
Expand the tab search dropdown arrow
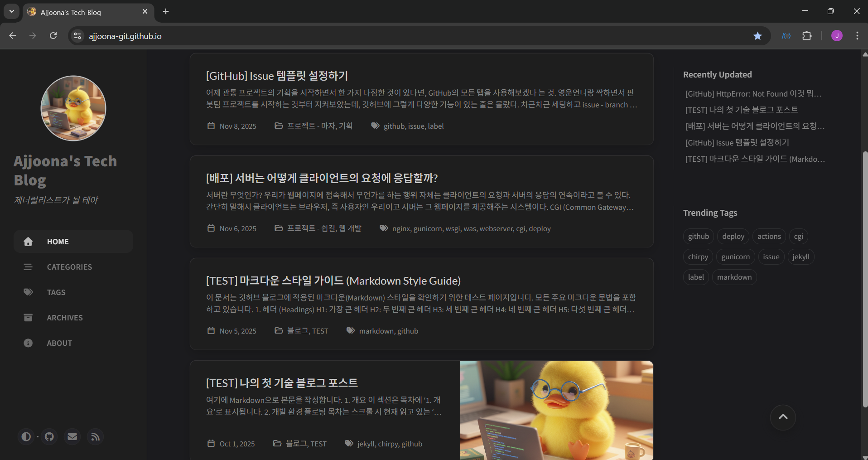(12, 11)
